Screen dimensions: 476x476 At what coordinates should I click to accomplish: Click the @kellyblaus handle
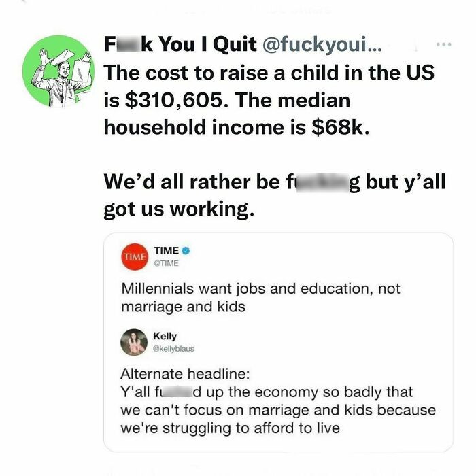tap(175, 349)
